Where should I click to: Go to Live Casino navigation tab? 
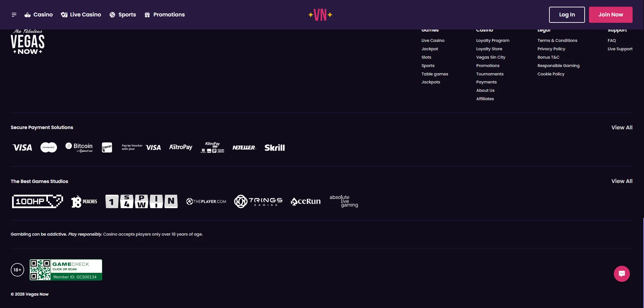pos(81,15)
